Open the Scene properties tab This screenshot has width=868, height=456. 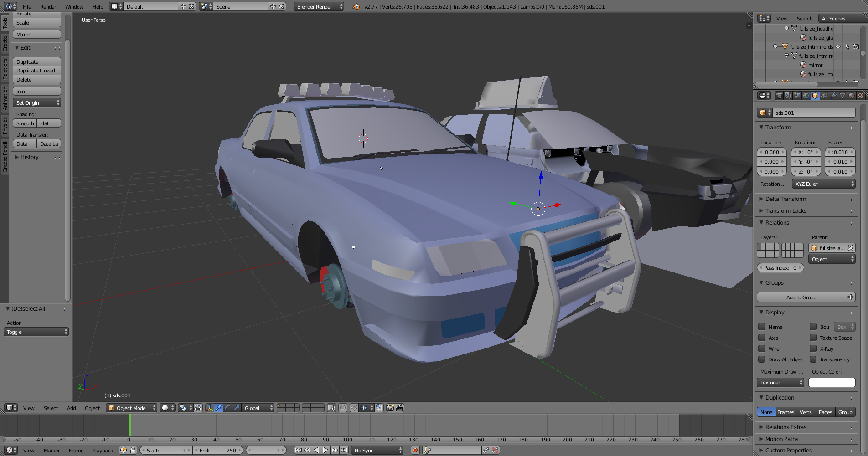pos(797,96)
